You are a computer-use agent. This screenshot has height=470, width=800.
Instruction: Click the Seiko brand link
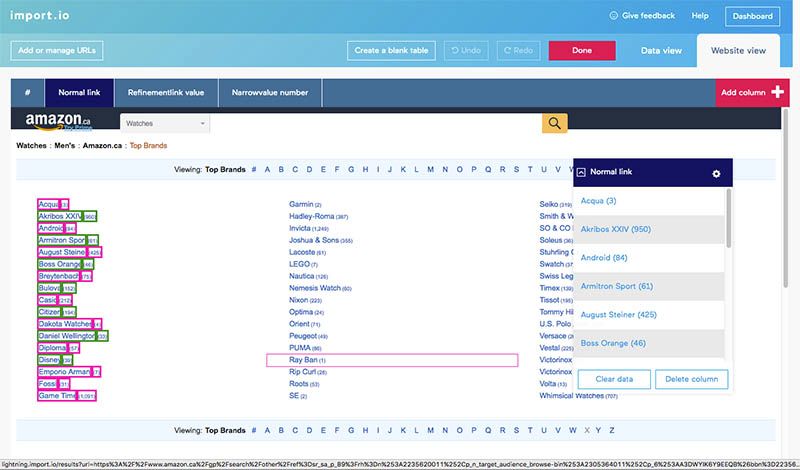[x=548, y=204]
